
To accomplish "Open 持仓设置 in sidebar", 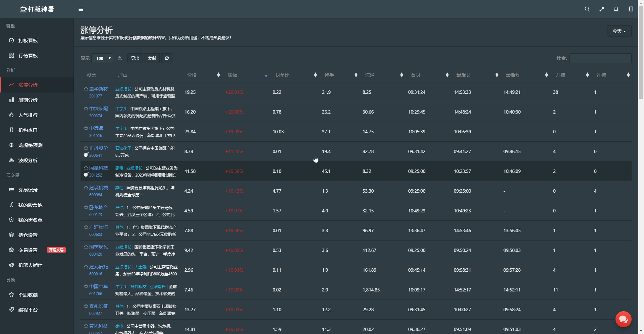I will [37, 235].
